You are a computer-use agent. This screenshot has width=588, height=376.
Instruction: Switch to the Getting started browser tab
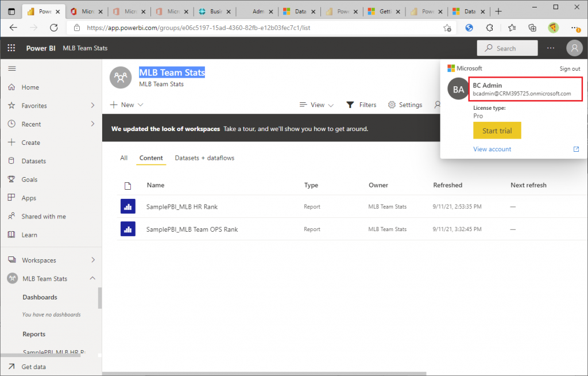click(x=384, y=11)
